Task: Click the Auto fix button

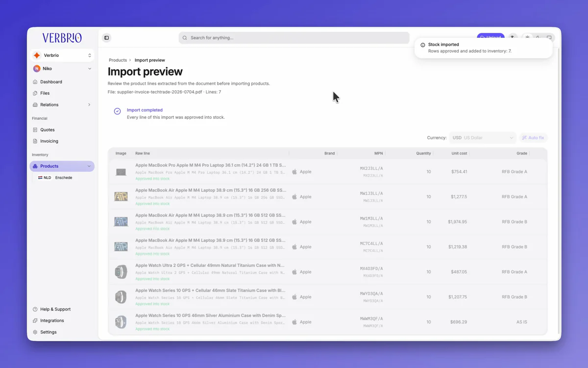Action: [533, 138]
